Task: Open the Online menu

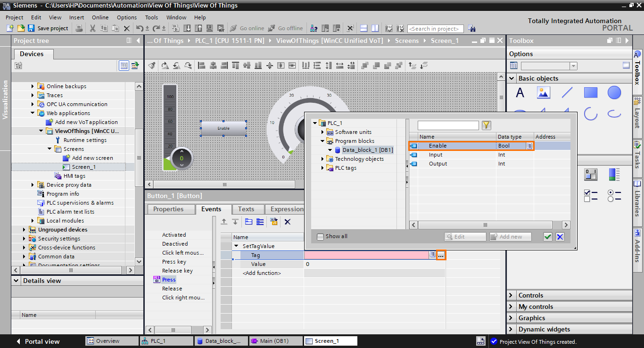Action: point(100,17)
